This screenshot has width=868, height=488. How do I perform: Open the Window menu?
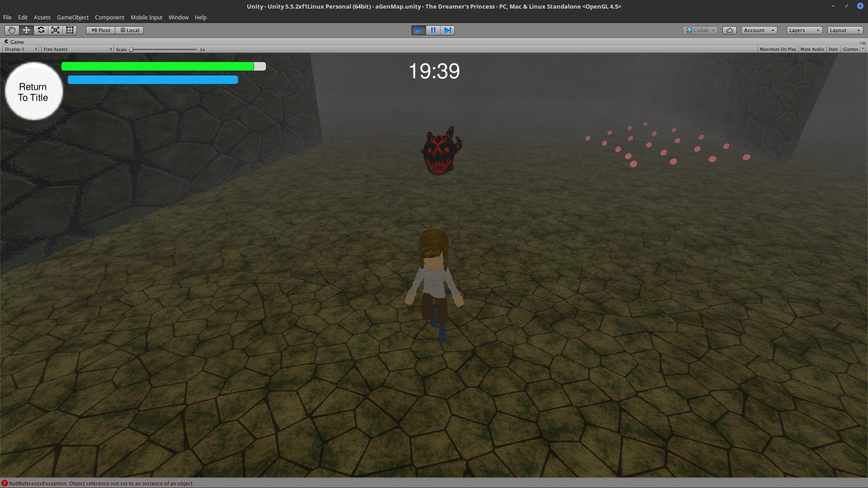coord(179,18)
